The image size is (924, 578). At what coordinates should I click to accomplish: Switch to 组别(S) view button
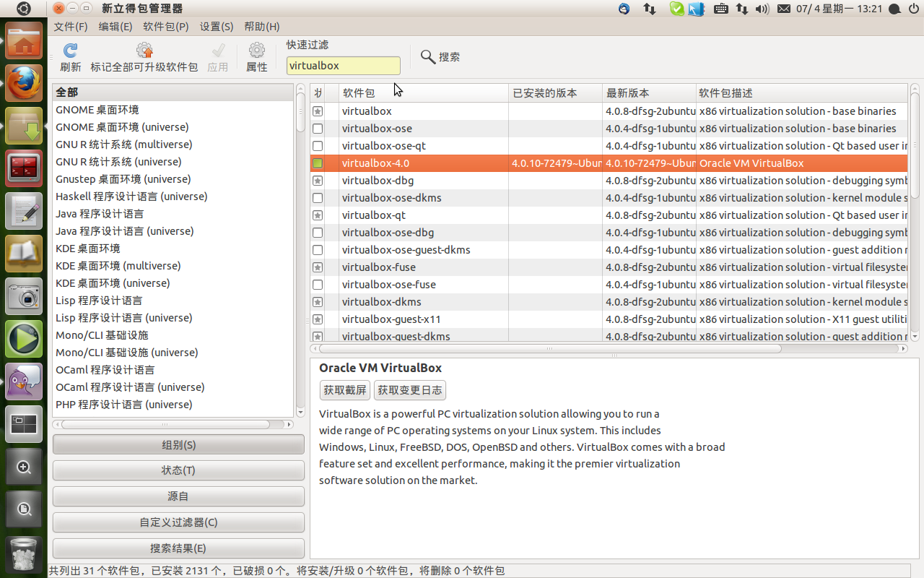[178, 444]
